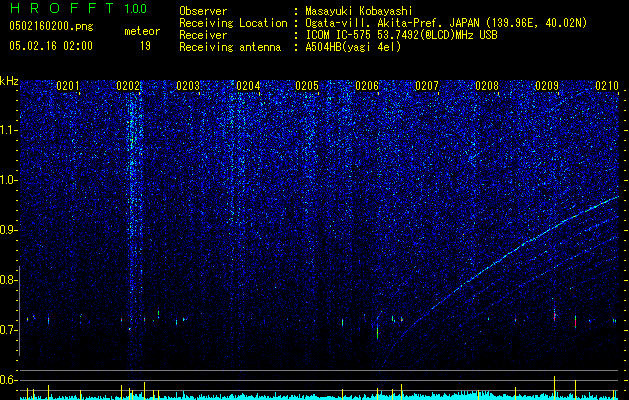The height and width of the screenshot is (400, 629).
Task: Click the 1.1 frequency axis label
Action: (9, 130)
